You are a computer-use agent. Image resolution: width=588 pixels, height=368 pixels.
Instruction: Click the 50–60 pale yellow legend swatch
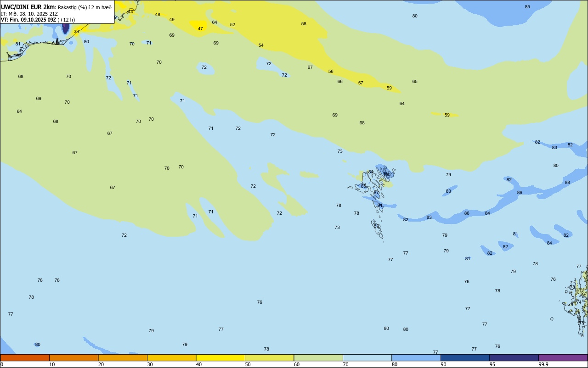click(x=269, y=357)
